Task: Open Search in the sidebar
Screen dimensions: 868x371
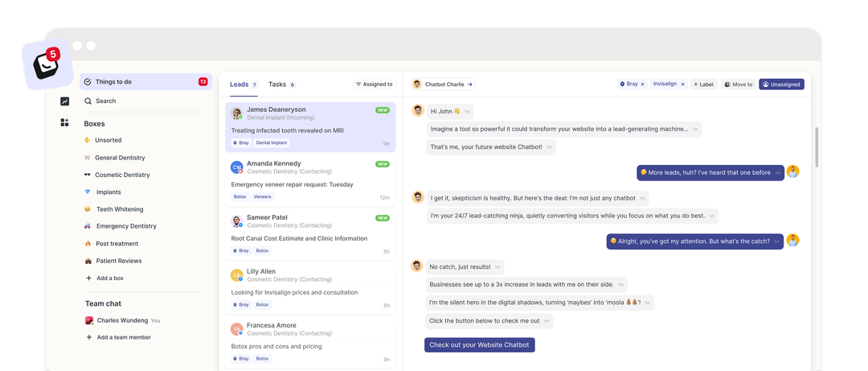Action: pyautogui.click(x=100, y=101)
